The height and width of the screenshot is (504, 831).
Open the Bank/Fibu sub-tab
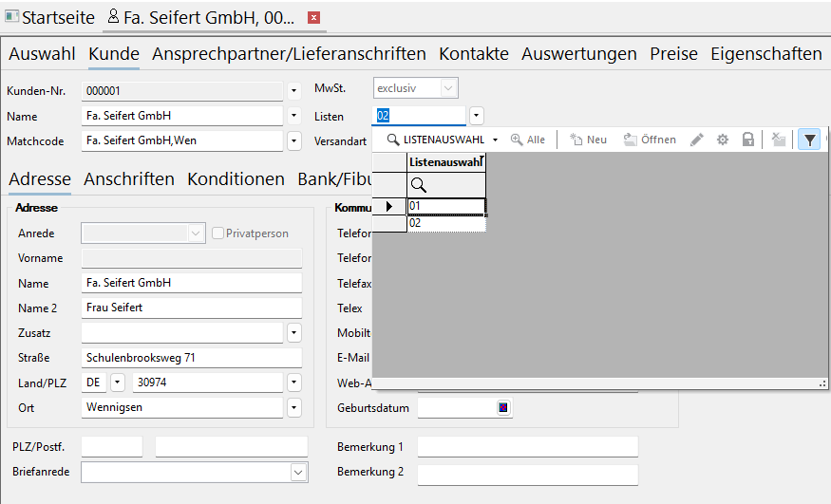click(x=334, y=179)
